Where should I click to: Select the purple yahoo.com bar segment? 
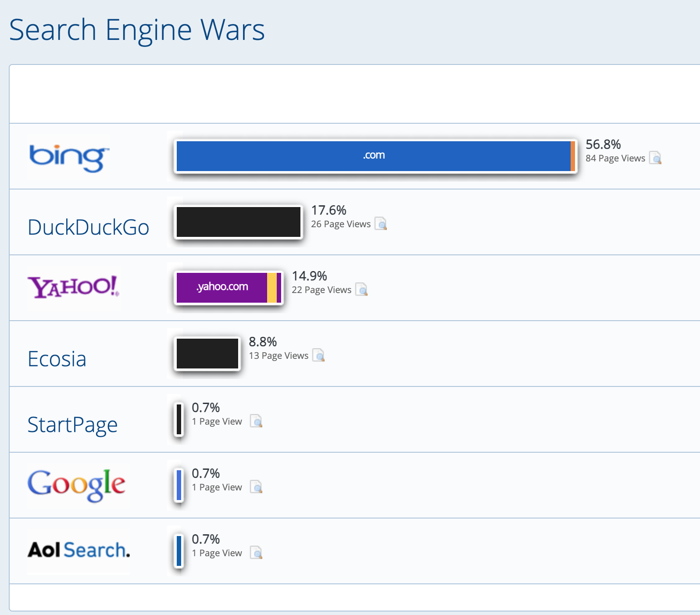222,287
